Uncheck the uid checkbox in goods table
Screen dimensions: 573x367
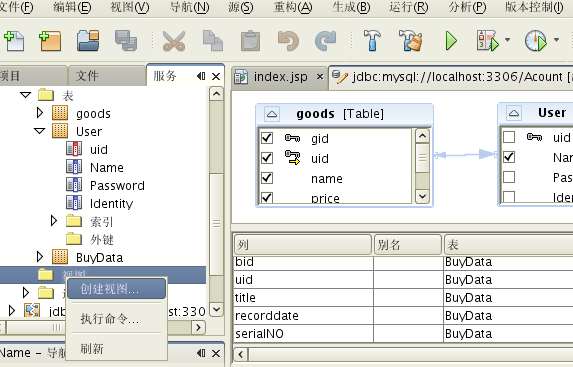tap(267, 158)
